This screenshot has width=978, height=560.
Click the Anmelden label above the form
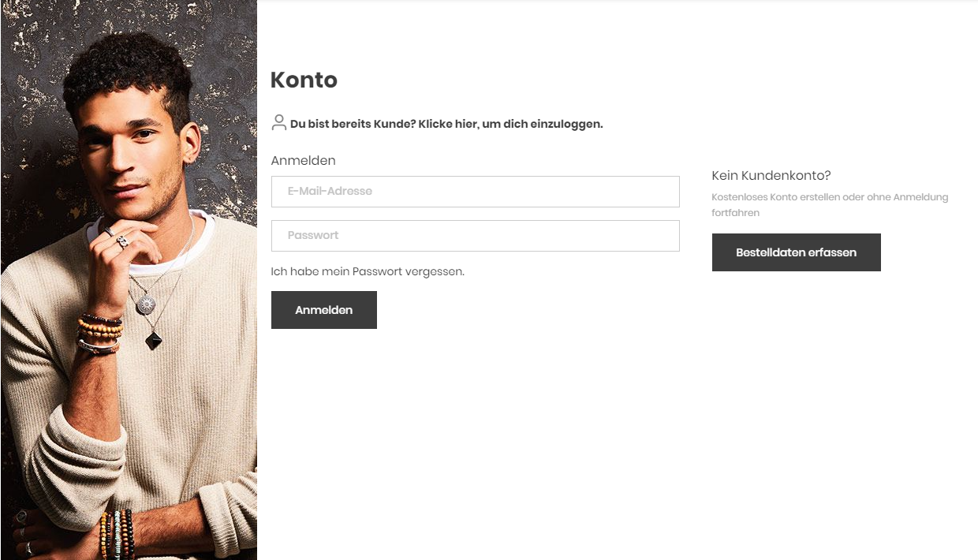pos(303,161)
